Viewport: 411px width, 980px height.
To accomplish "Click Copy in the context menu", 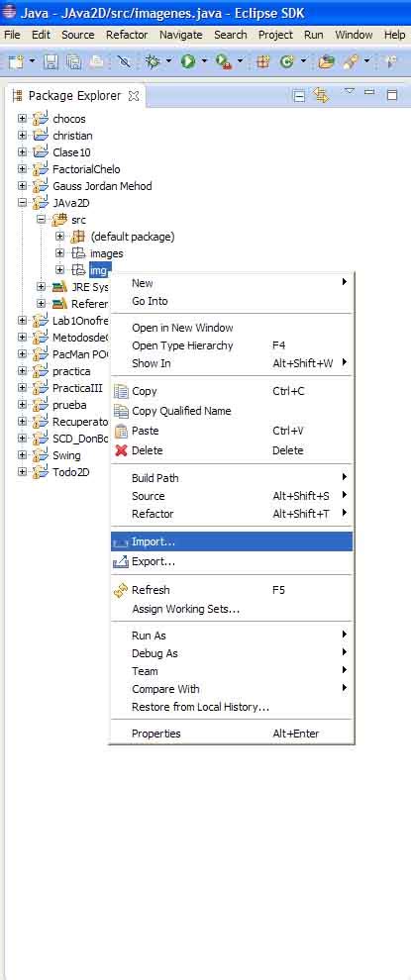I will (x=232, y=391).
